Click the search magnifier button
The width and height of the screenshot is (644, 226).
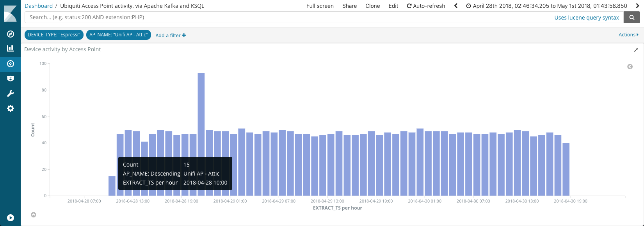point(632,17)
